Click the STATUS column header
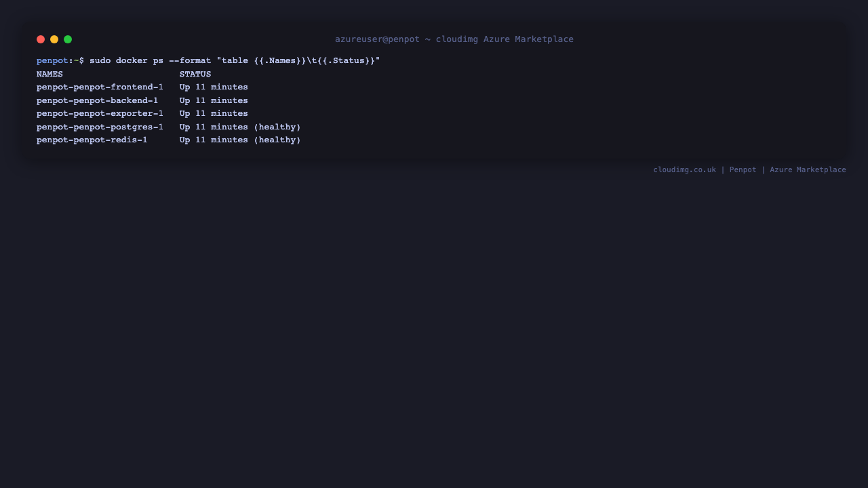868x488 pixels. [x=195, y=75]
